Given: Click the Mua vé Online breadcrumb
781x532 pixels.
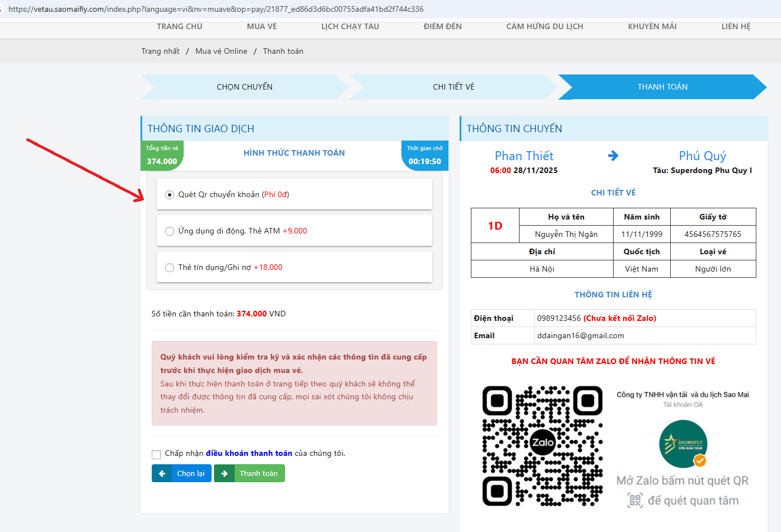Looking at the screenshot, I should 221,51.
